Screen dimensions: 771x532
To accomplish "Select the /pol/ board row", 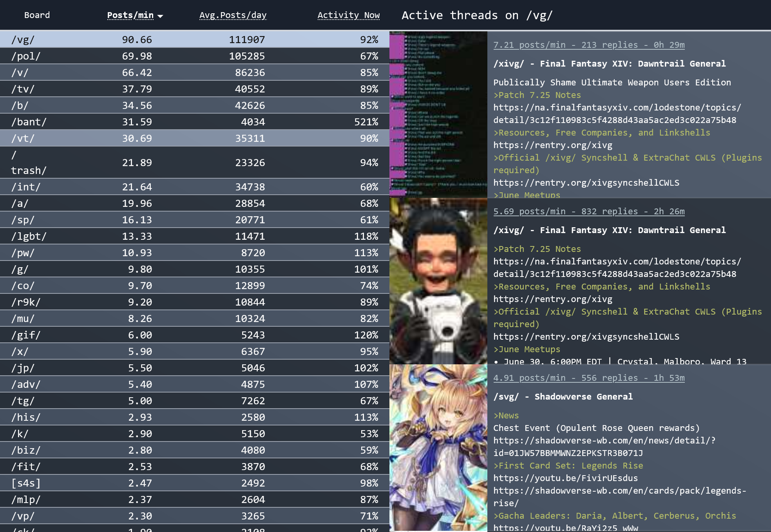I will point(195,56).
